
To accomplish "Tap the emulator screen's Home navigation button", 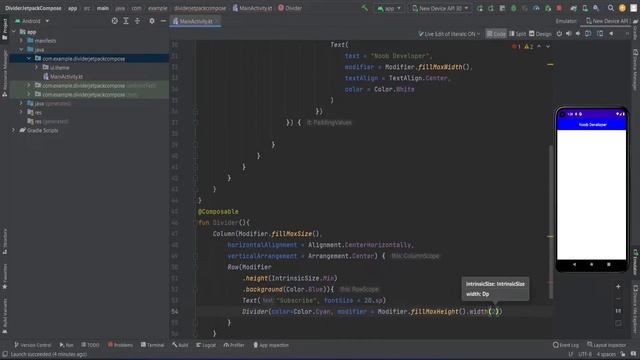I will click(x=591, y=264).
